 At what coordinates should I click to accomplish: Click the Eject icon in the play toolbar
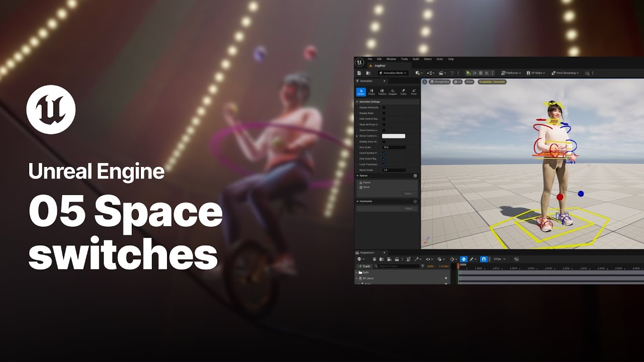487,73
